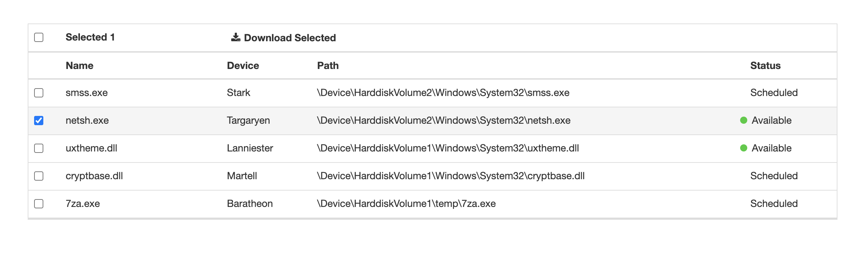Click the Device column header

coord(243,65)
